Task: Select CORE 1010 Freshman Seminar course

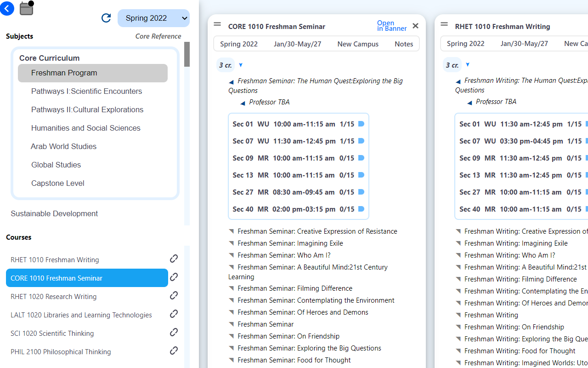Action: tap(87, 278)
